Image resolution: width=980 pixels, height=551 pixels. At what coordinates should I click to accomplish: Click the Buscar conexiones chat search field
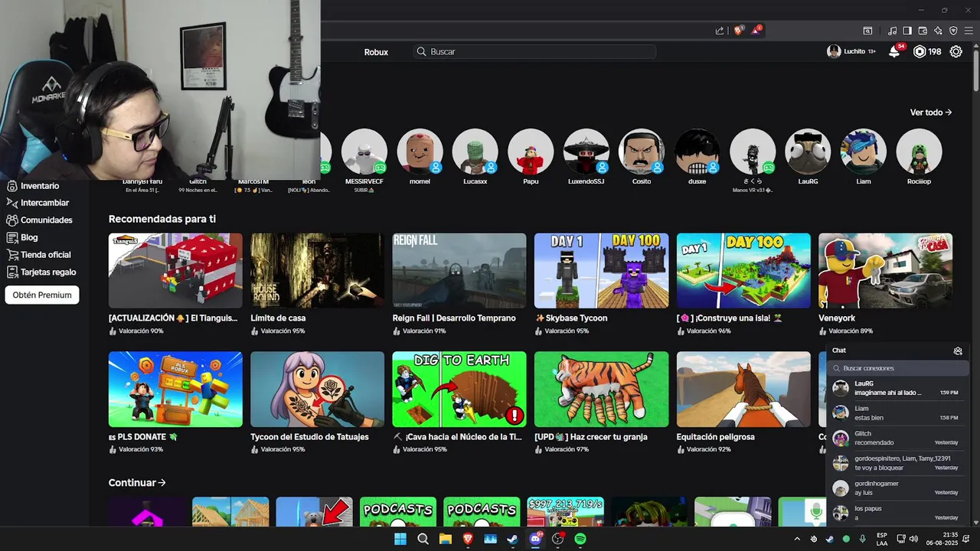[x=897, y=368]
